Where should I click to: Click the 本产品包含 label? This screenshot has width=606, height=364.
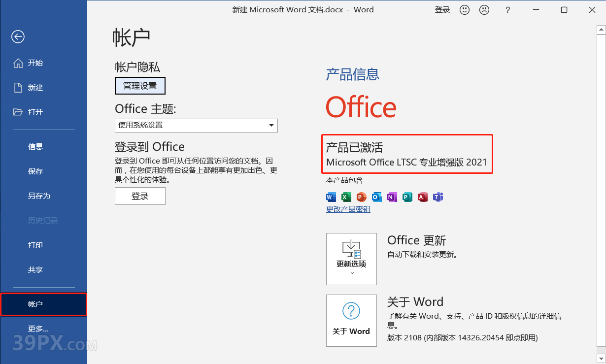[x=344, y=180]
